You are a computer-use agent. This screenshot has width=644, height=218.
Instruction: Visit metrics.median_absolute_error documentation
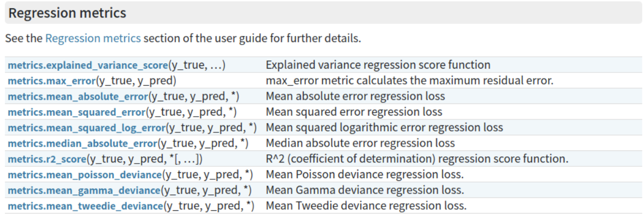pos(83,143)
